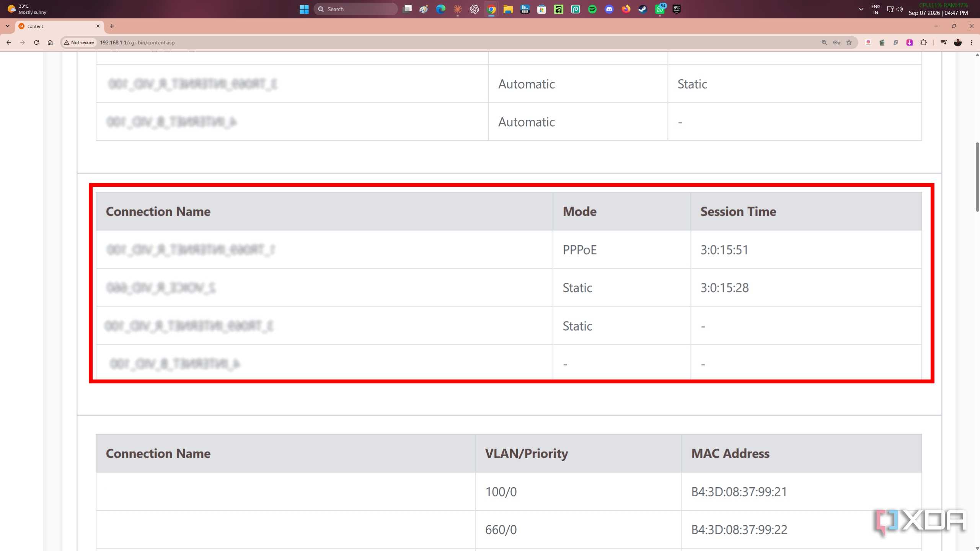This screenshot has height=551, width=980.
Task: Open the Extensions puzzle icon
Action: 923,42
